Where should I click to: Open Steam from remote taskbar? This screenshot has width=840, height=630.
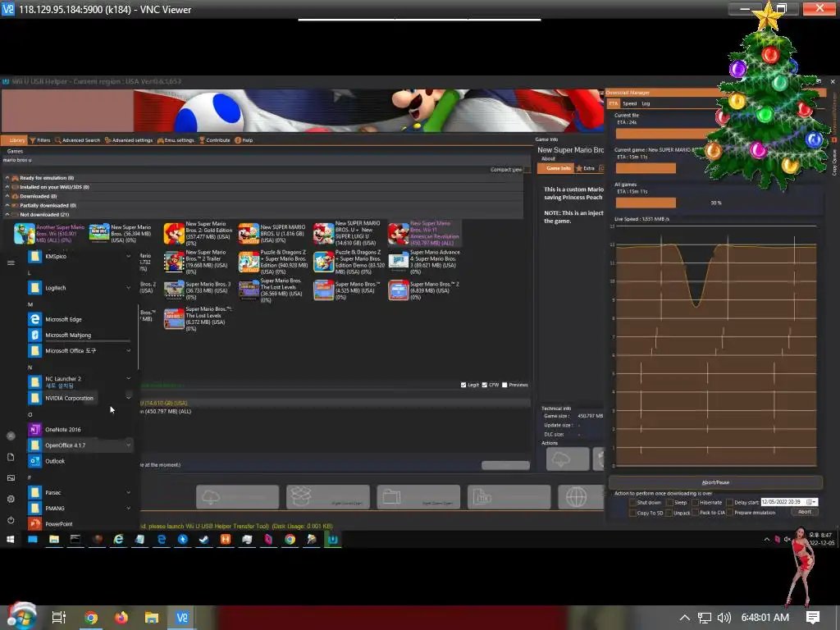tap(204, 540)
